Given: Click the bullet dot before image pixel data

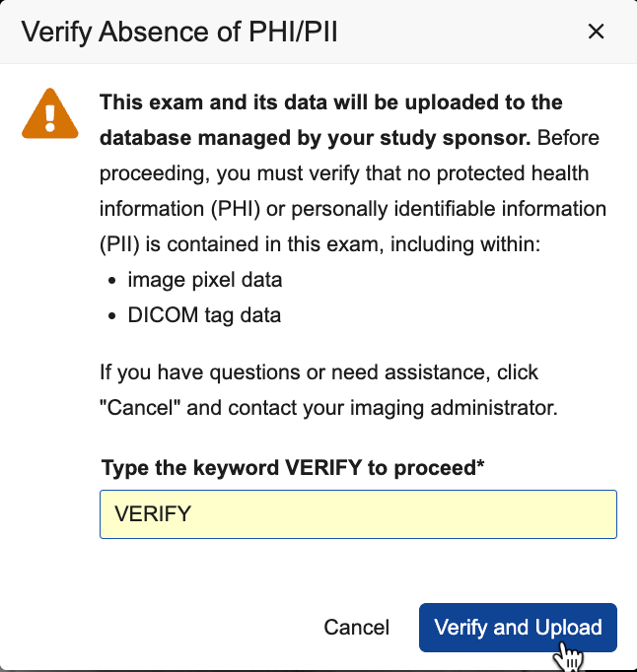Looking at the screenshot, I should click(x=111, y=281).
